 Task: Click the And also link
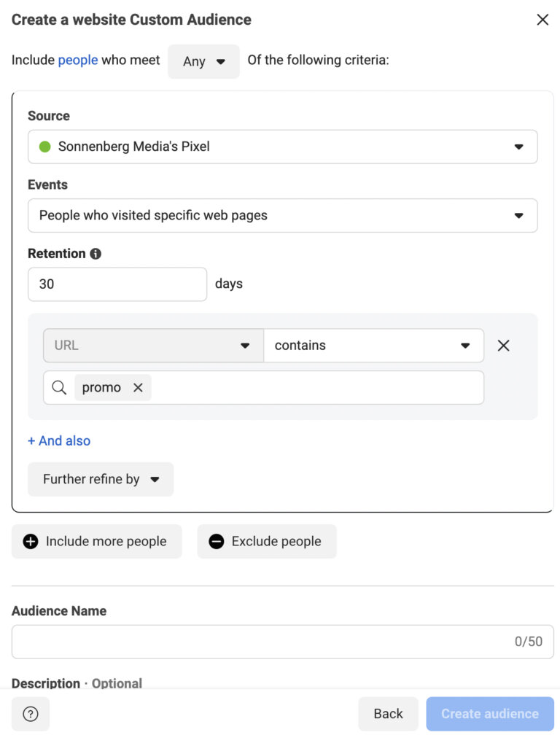pos(58,440)
